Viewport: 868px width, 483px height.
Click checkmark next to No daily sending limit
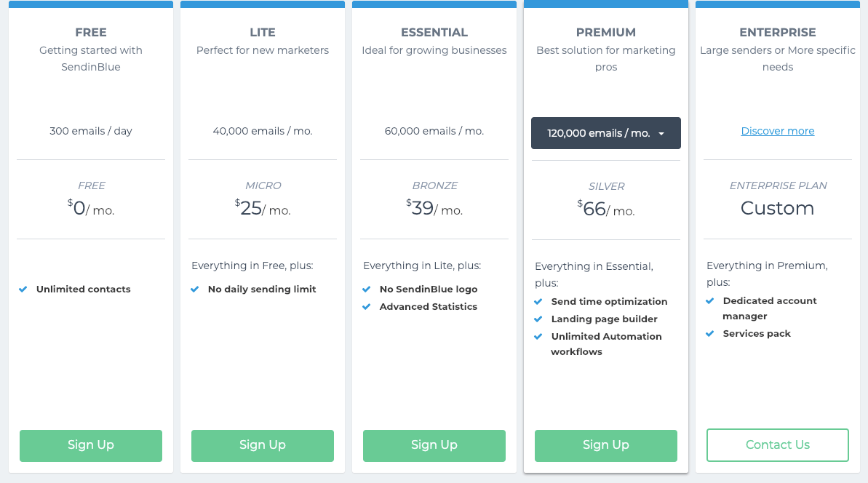point(195,290)
